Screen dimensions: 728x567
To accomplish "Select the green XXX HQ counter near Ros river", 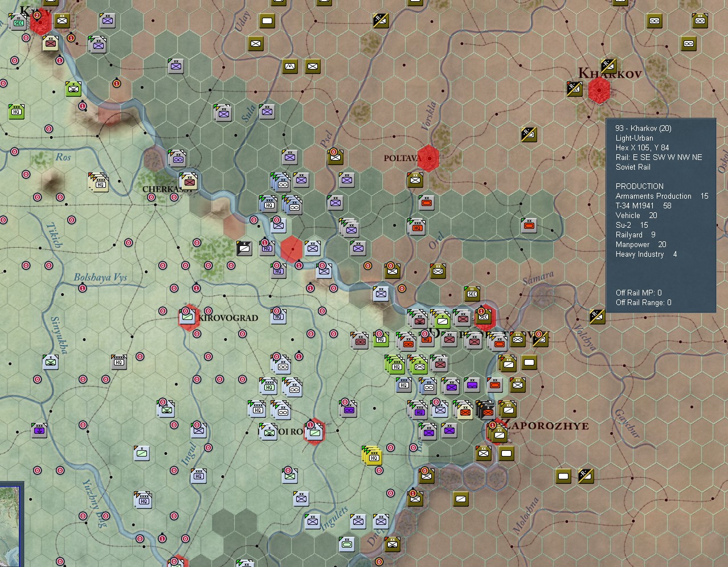I will click(x=16, y=111).
